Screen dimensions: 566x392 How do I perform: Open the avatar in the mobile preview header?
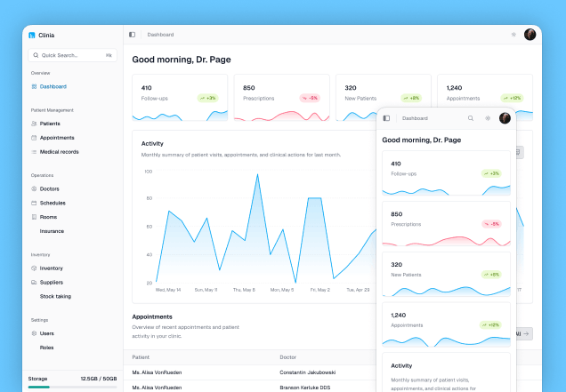pyautogui.click(x=505, y=118)
